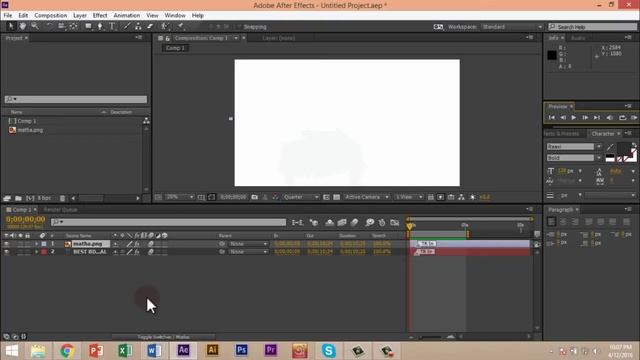The height and width of the screenshot is (360, 640).
Task: Open the magnification ratio dropdown
Action: click(x=179, y=197)
